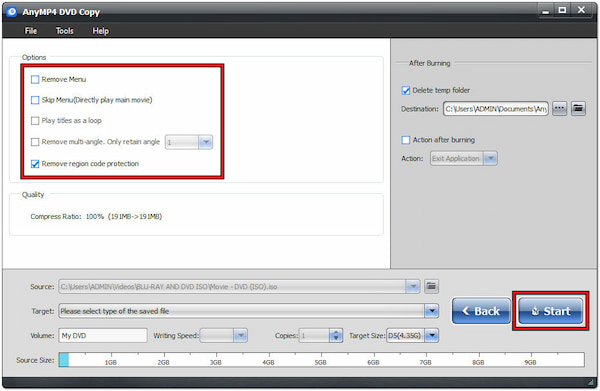Screen dimensions: 600x391
Task: Enable Action after burning checkbox
Action: point(406,140)
